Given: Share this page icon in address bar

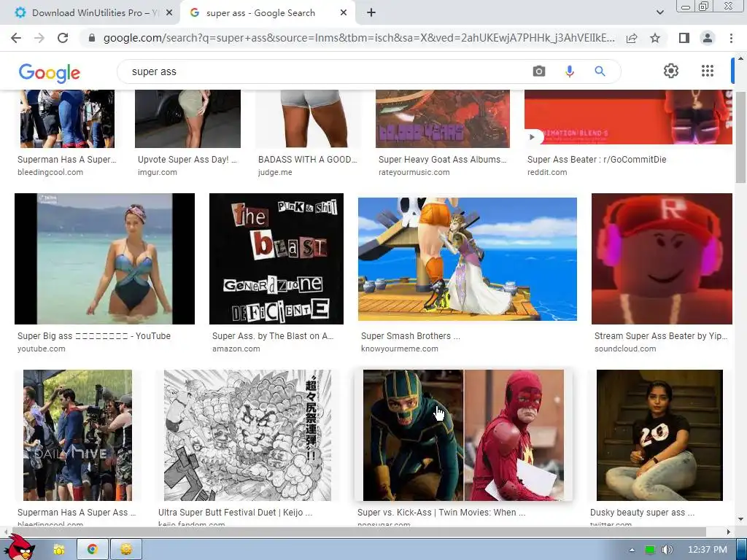Looking at the screenshot, I should point(632,38).
